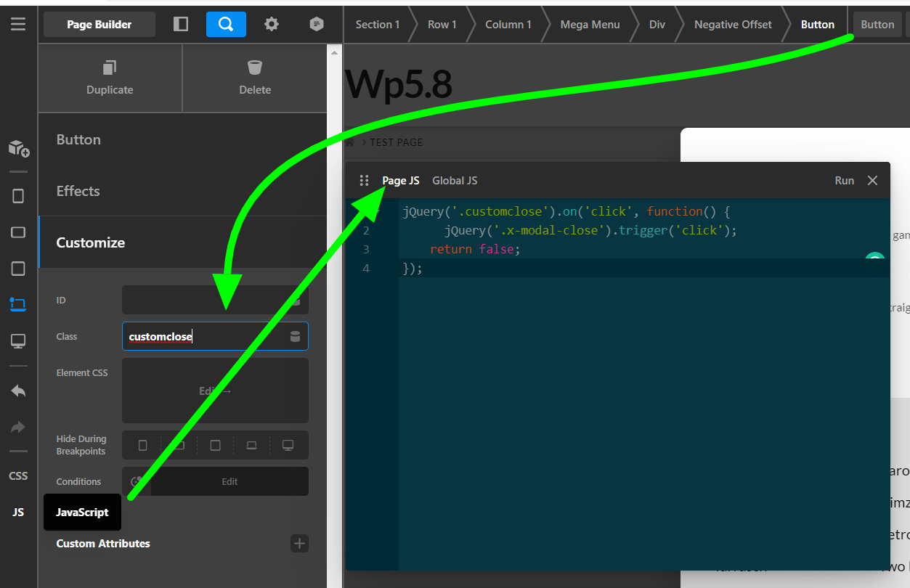The height and width of the screenshot is (588, 910).
Task: Click Edit for Conditions
Action: tap(229, 481)
